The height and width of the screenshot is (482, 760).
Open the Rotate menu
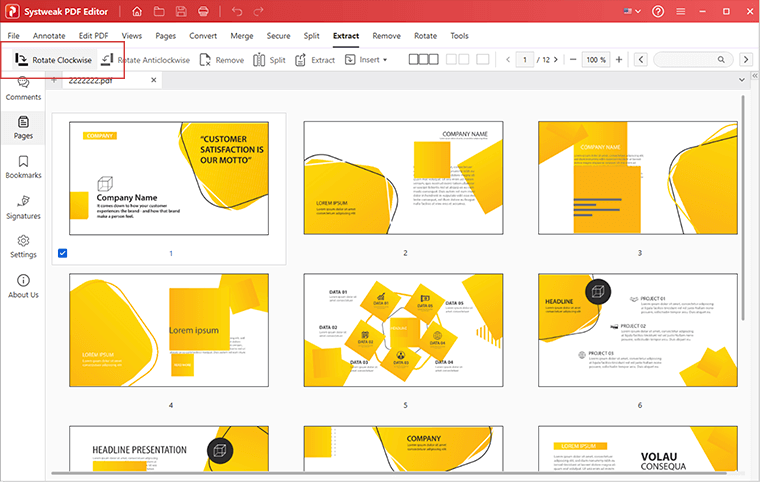[425, 36]
